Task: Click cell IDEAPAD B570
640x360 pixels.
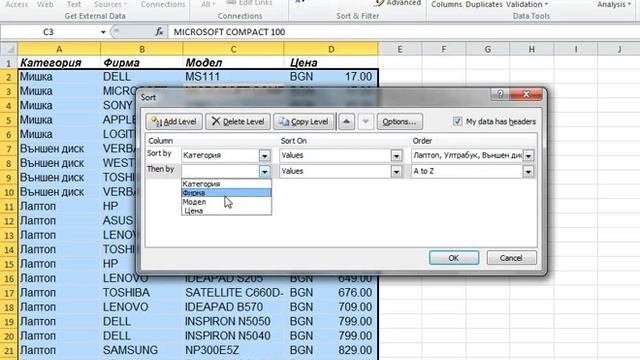Action: pos(233,307)
